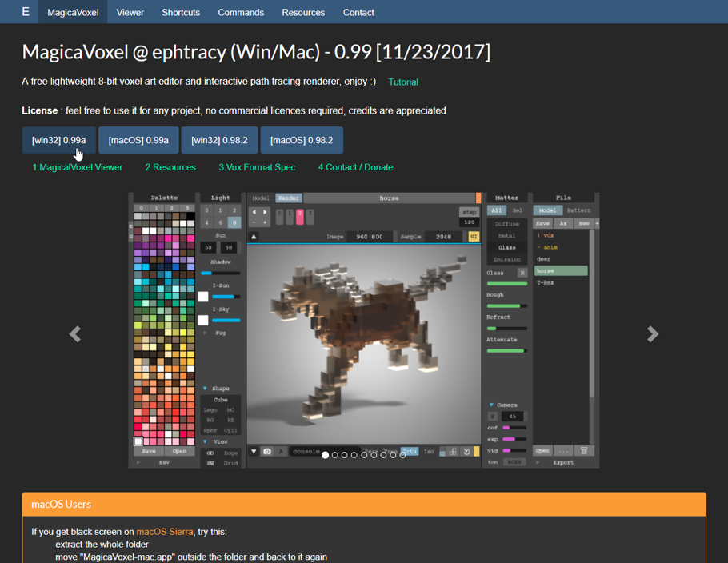Screen dimensions: 728x563
Task: Click the File panel list scrollbar
Action: tap(591, 313)
